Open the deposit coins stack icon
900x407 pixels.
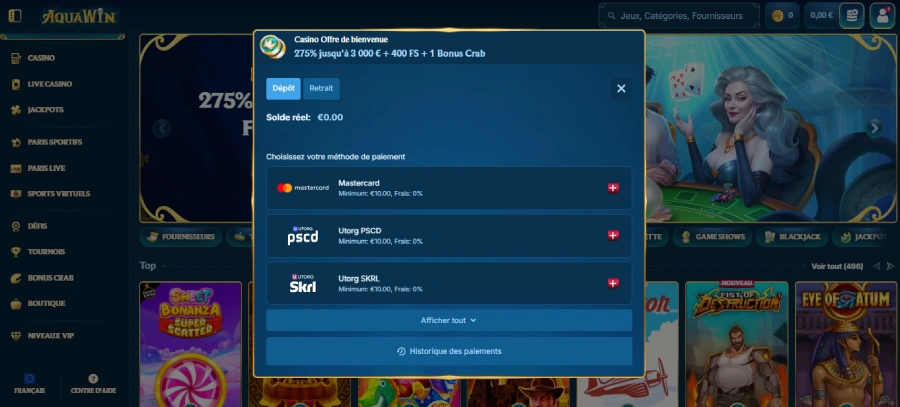tap(851, 16)
